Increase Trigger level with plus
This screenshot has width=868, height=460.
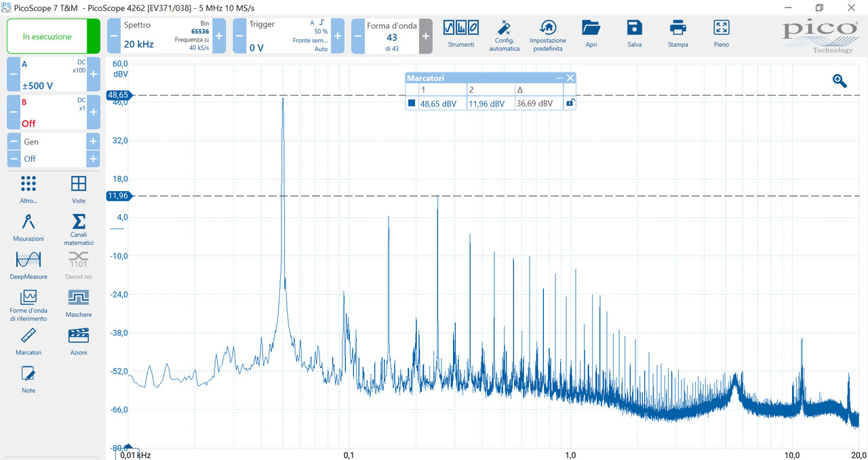point(337,36)
